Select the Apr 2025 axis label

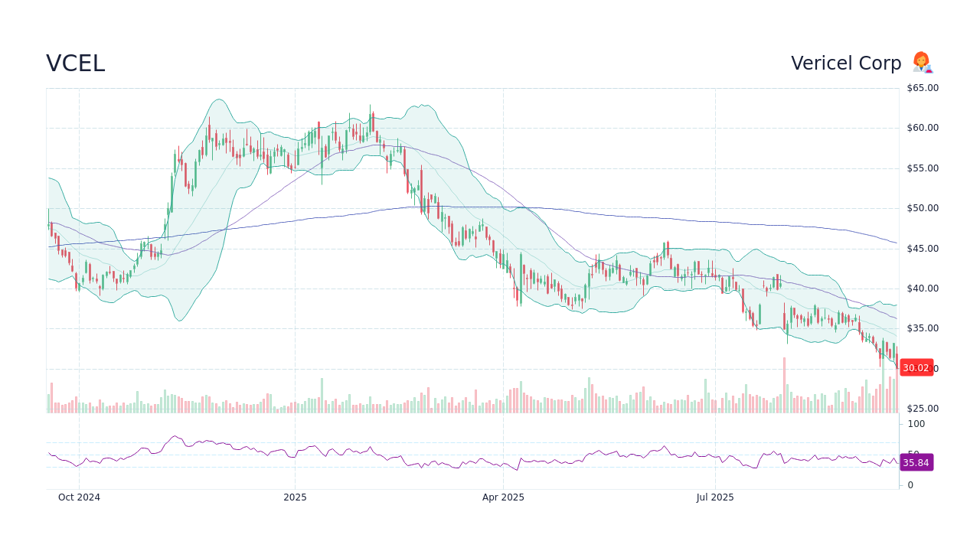coord(503,497)
